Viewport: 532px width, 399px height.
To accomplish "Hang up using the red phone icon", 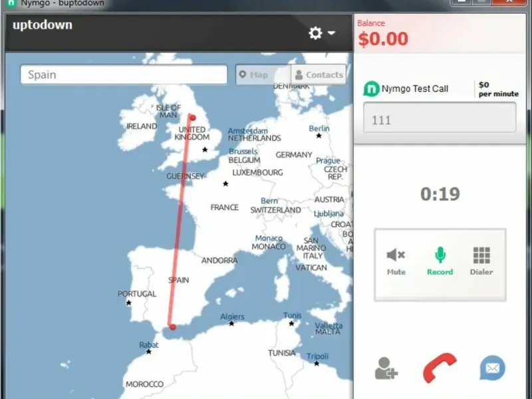I will click(440, 368).
